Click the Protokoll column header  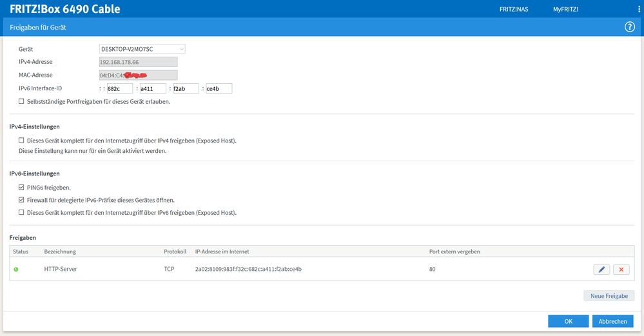[x=175, y=252]
